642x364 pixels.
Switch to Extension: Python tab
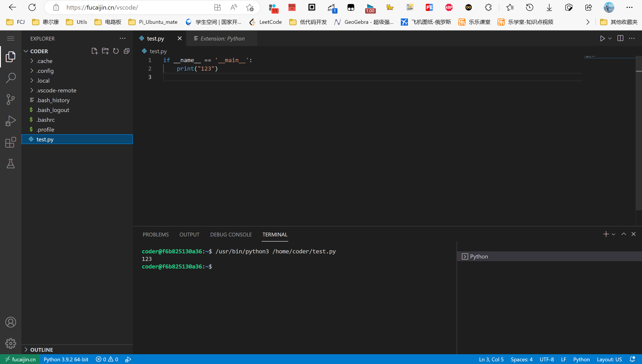coord(222,39)
